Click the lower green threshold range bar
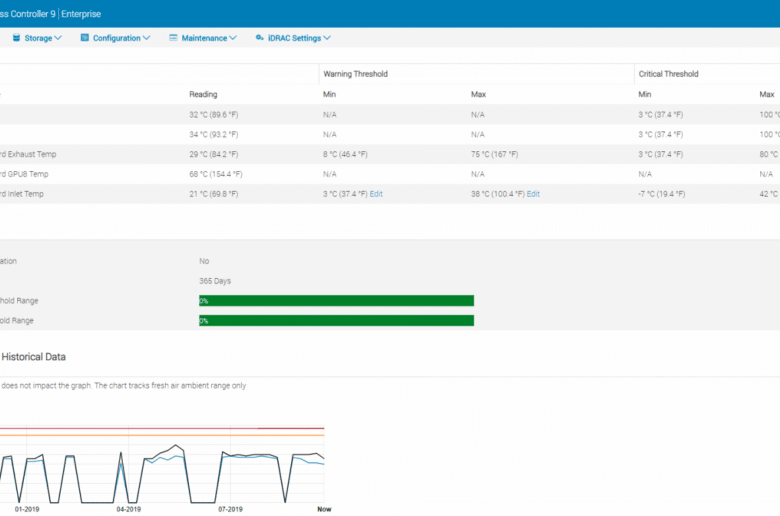 click(x=336, y=320)
